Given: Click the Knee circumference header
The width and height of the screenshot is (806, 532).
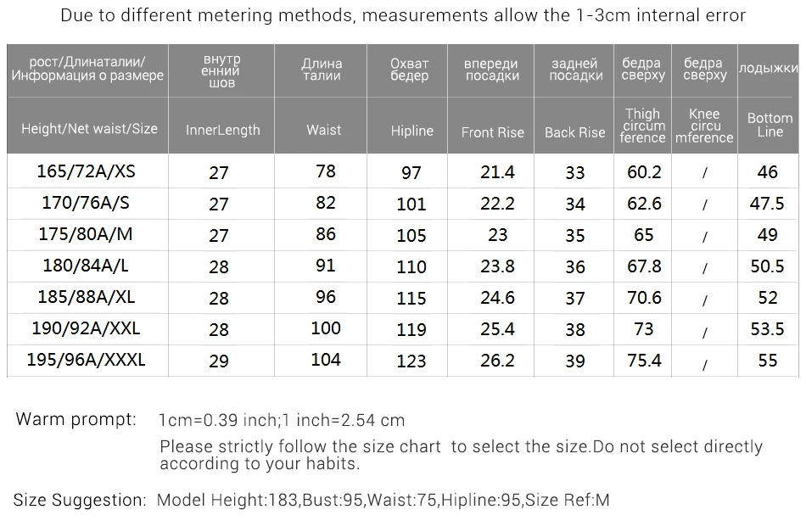Looking at the screenshot, I should [x=704, y=126].
